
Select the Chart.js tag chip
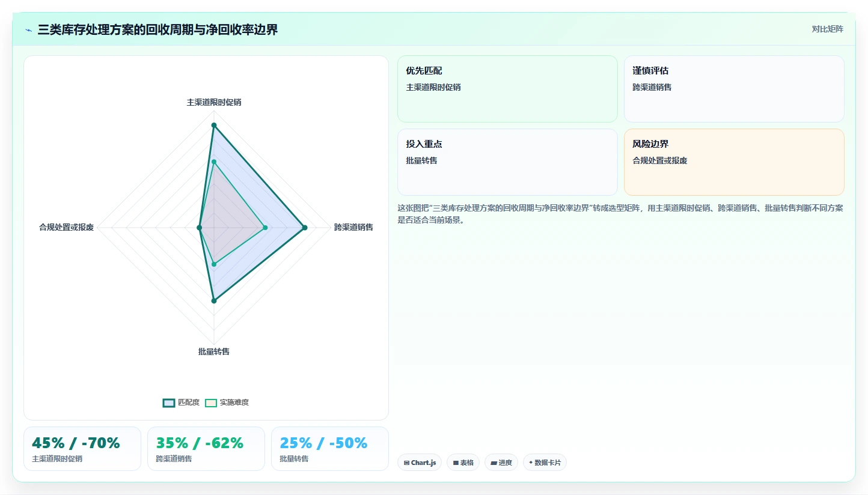click(420, 463)
